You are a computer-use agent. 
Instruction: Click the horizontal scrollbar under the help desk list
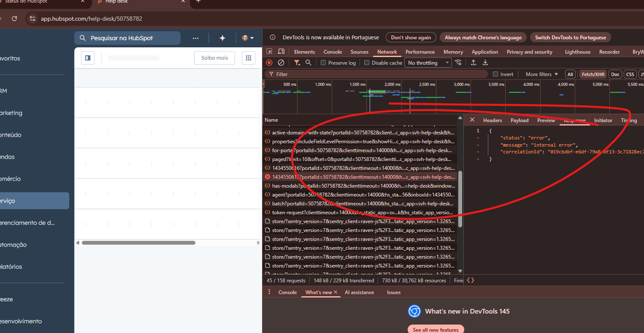click(138, 243)
